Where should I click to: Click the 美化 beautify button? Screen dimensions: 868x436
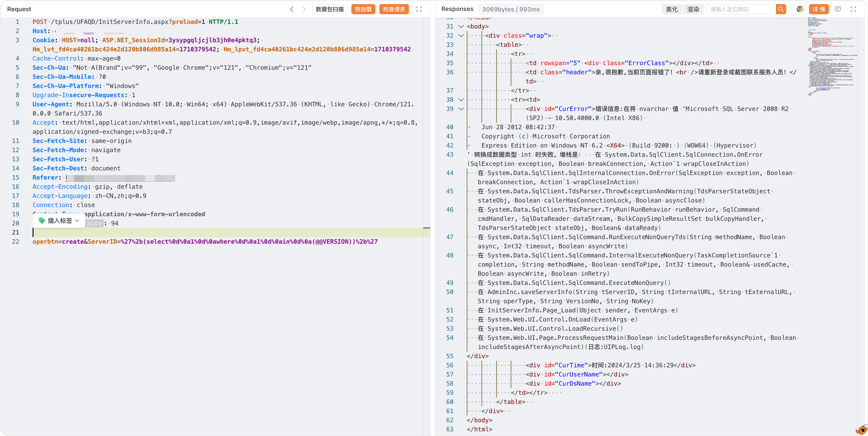coord(671,9)
